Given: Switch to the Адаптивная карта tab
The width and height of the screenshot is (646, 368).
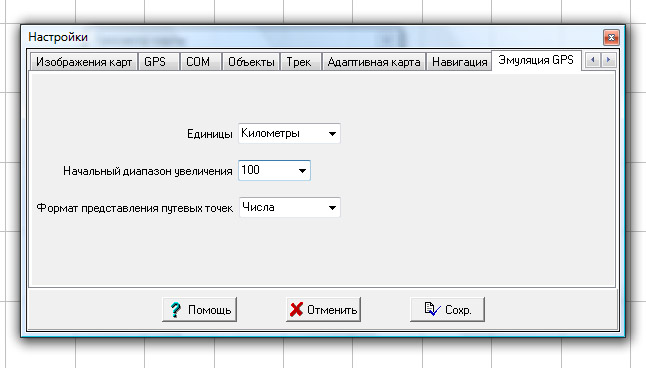Looking at the screenshot, I should [374, 62].
